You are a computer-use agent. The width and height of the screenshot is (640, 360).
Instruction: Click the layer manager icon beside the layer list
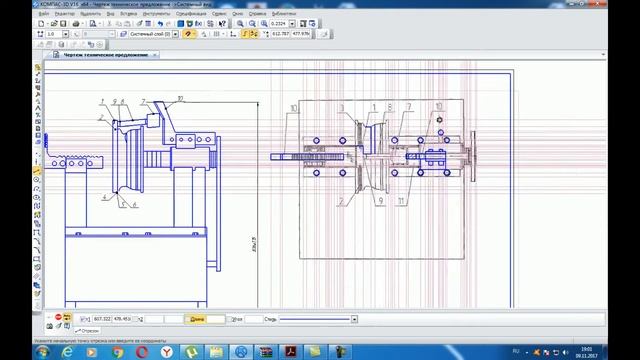123,34
